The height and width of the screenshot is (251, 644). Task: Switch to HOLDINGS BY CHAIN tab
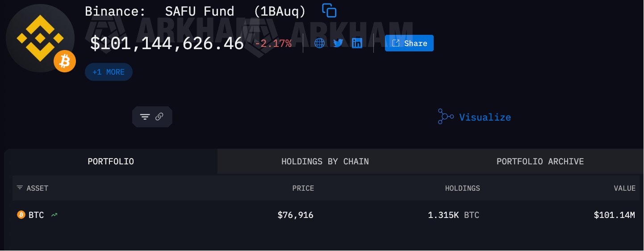click(325, 161)
